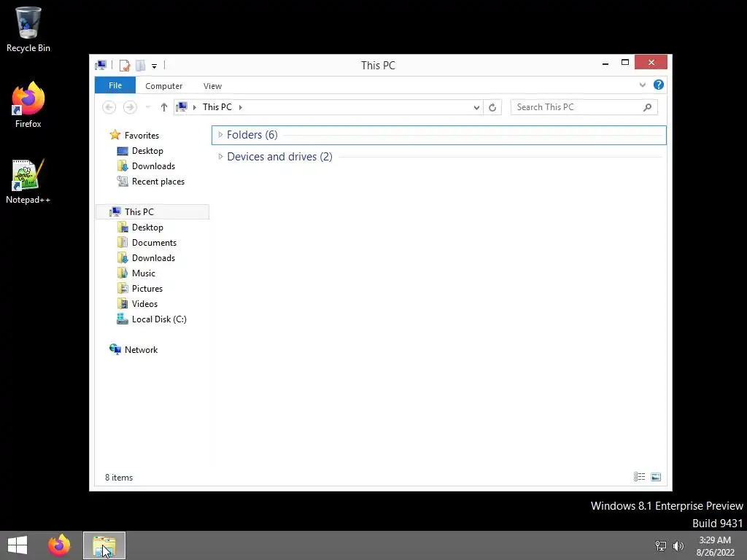Click the taskbar clock and date

coord(715,546)
